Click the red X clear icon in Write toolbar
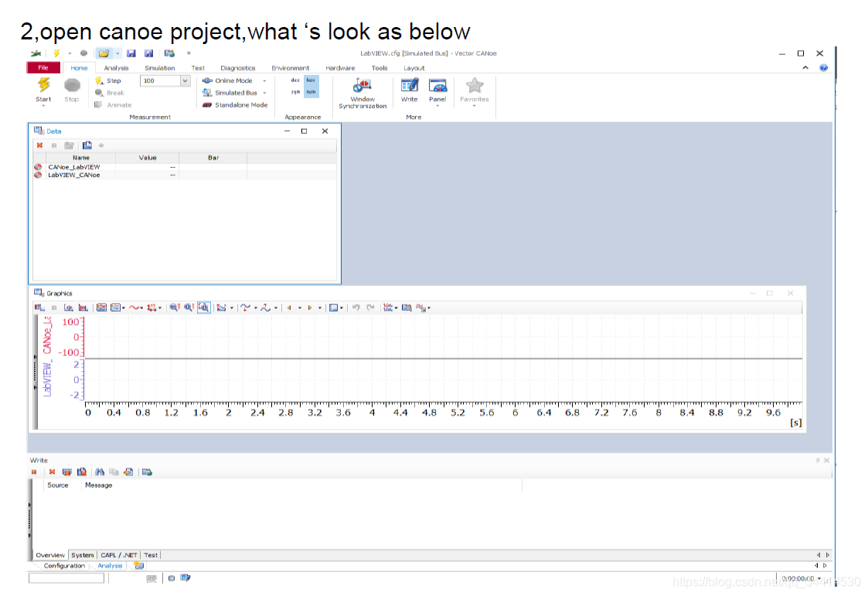 click(x=52, y=472)
